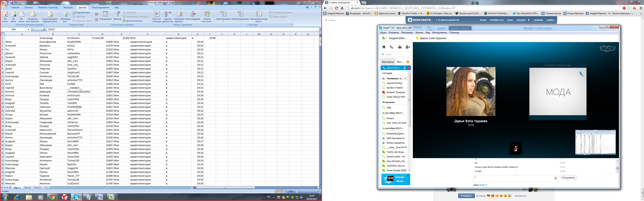The width and height of the screenshot is (644, 201).
Task: Click Отправить button in Skype chat
Action: [568, 178]
